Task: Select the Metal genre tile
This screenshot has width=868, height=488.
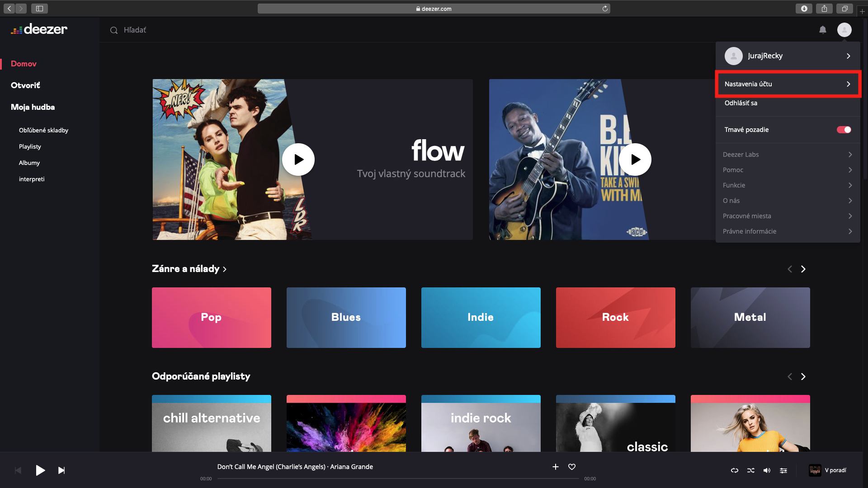Action: (x=750, y=318)
